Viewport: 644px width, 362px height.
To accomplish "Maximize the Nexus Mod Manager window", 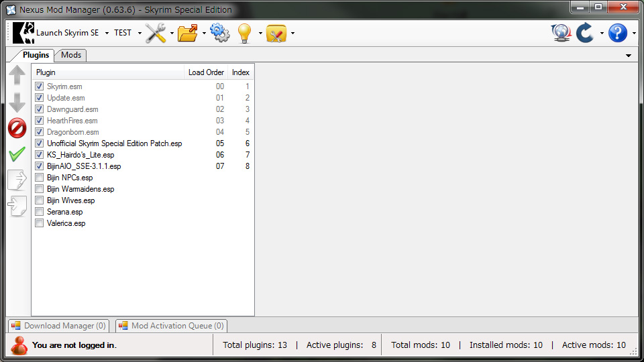I will 598,7.
